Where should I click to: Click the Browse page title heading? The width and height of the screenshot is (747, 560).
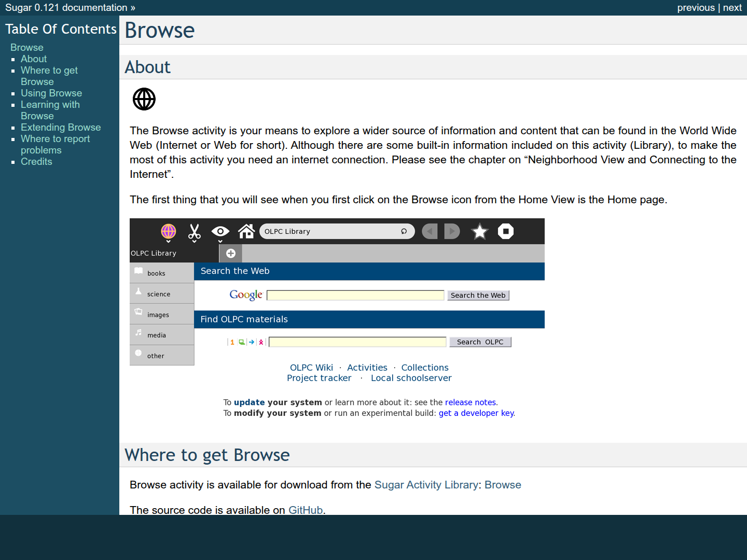[160, 30]
